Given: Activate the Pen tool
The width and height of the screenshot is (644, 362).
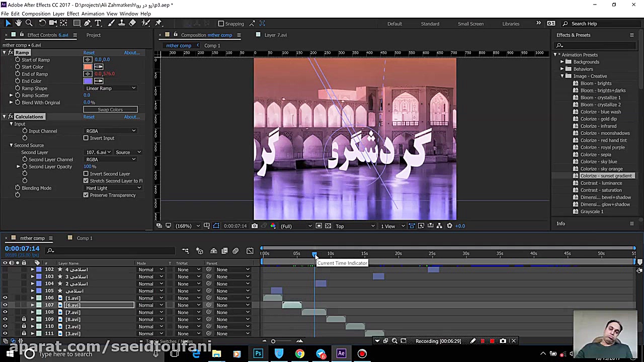Looking at the screenshot, I should (87, 23).
